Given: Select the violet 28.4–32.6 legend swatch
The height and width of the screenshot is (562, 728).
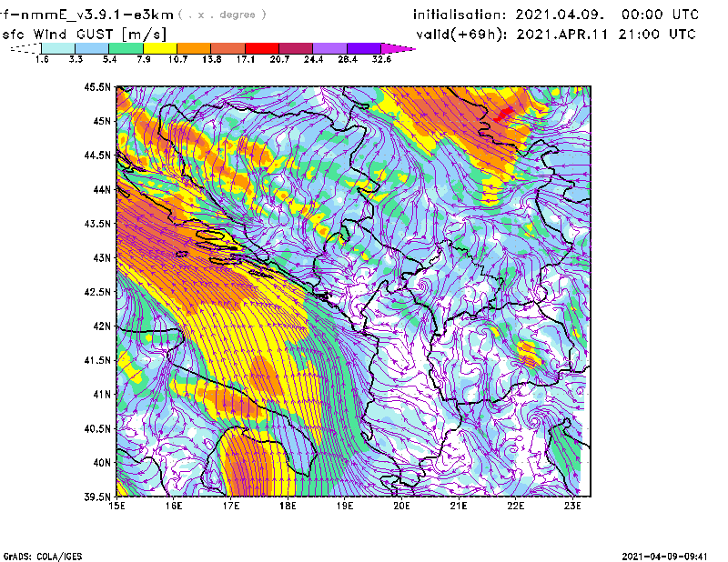Looking at the screenshot, I should coord(364,48).
